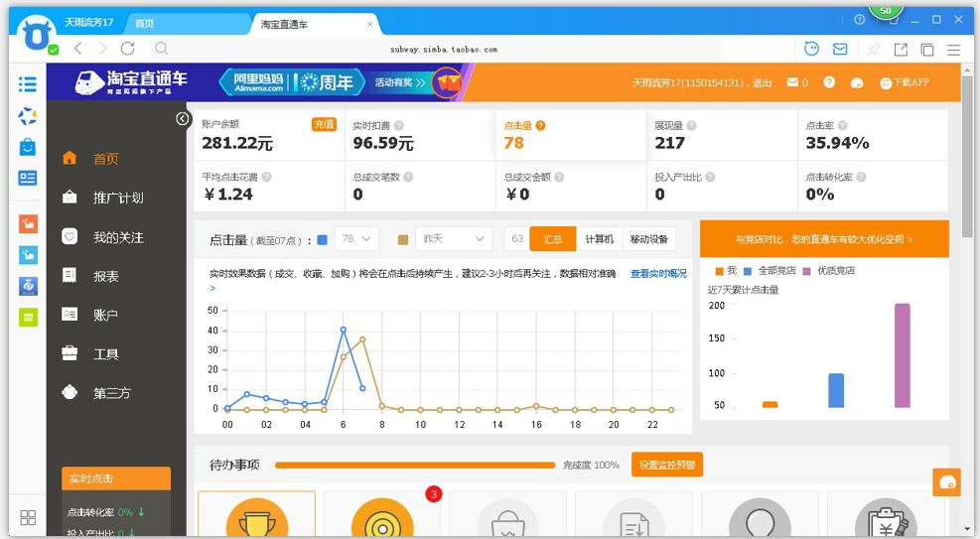Image resolution: width=980 pixels, height=539 pixels.
Task: Select the 移动设备 chart tab
Action: coord(648,238)
